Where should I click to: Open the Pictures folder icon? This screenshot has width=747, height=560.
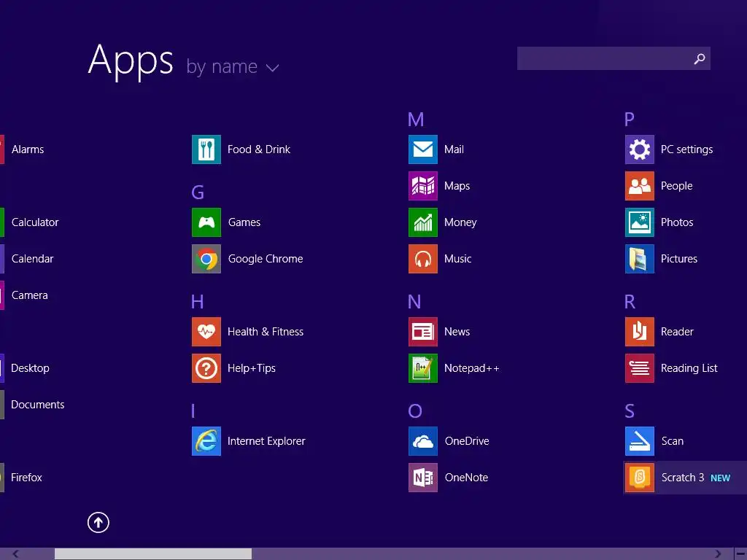click(640, 259)
